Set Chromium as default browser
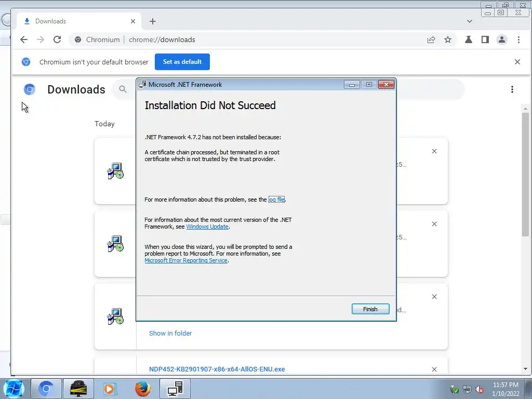Image resolution: width=532 pixels, height=399 pixels. pos(182,62)
